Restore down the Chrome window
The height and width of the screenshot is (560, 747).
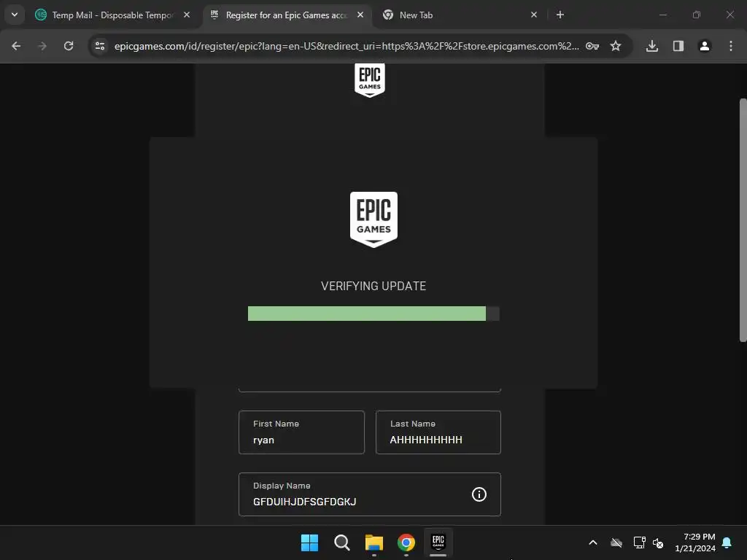(697, 15)
